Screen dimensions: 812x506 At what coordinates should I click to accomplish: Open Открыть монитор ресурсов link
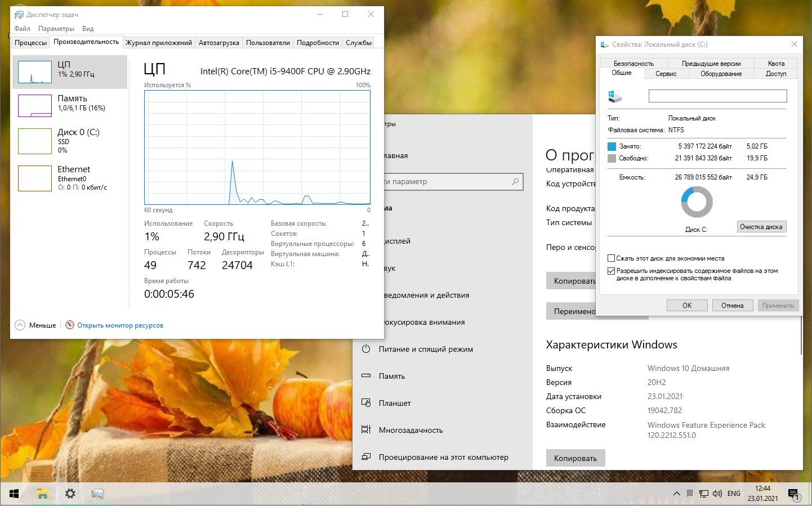[x=120, y=325]
